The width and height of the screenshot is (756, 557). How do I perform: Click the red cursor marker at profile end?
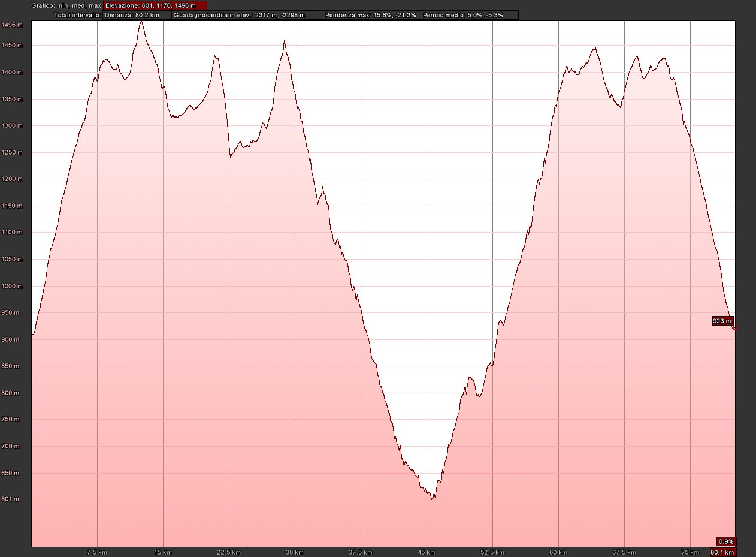(x=735, y=328)
